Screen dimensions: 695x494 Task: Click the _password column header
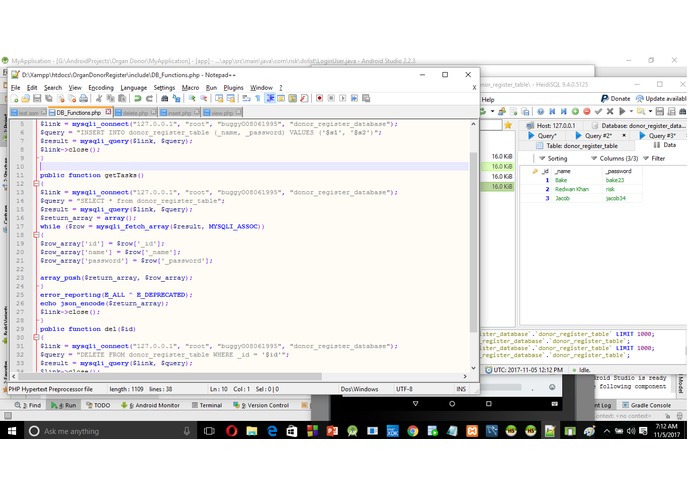tap(619, 171)
